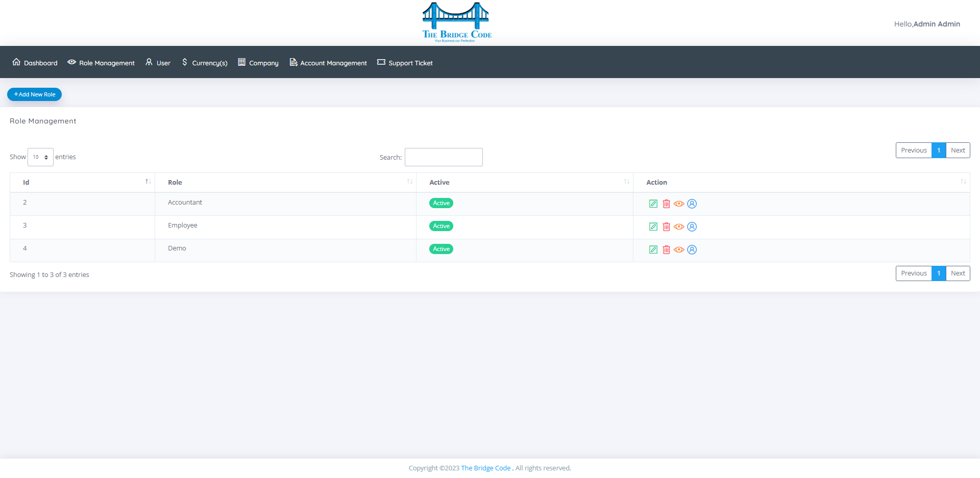View the Demo role via eye icon
The image size is (980, 478).
pos(679,249)
